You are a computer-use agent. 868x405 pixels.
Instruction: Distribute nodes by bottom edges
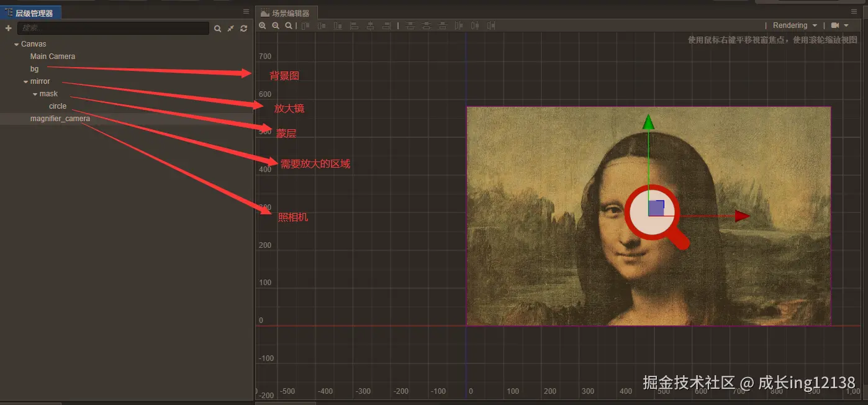click(x=443, y=25)
